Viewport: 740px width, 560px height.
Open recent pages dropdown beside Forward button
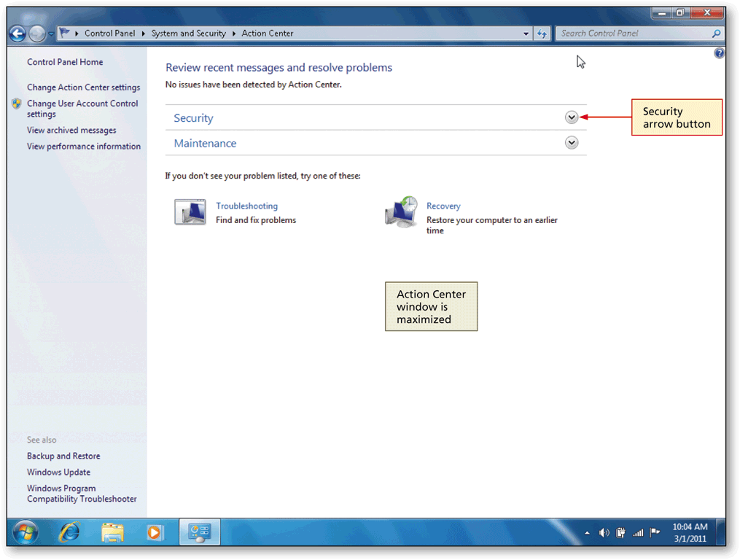(x=51, y=34)
